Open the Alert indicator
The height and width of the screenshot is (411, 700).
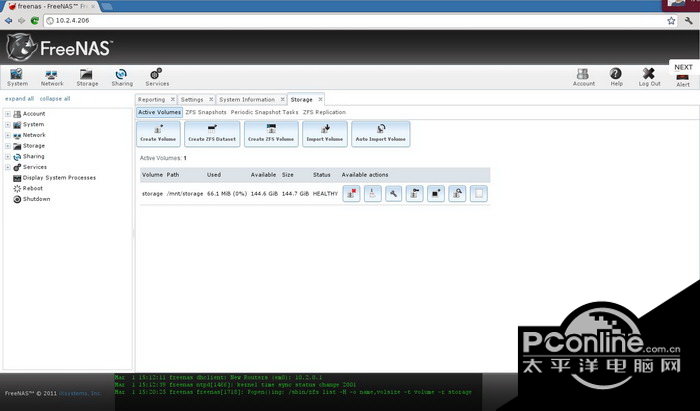683,80
